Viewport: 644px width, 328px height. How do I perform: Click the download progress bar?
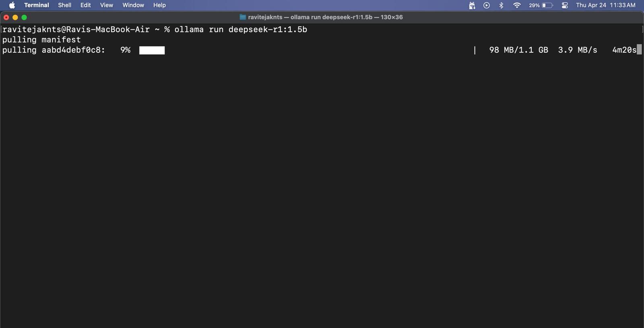coord(152,50)
